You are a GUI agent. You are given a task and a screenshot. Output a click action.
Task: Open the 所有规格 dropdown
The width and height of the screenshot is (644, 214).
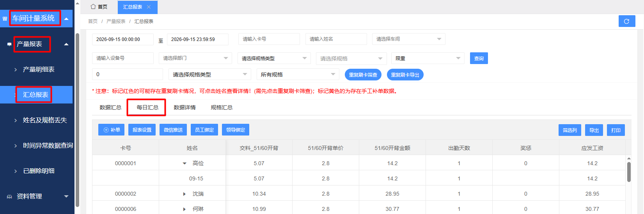pos(298,74)
